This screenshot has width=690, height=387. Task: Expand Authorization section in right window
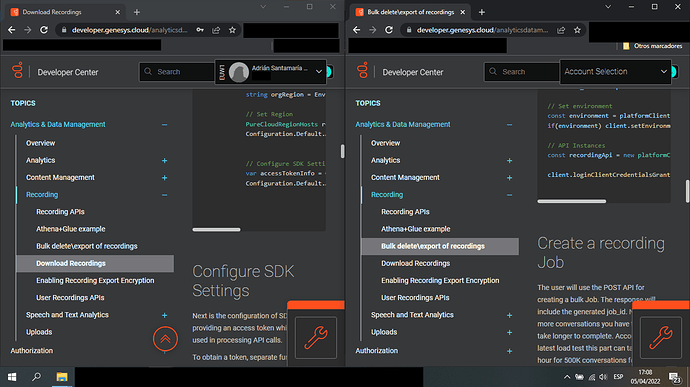pos(509,351)
